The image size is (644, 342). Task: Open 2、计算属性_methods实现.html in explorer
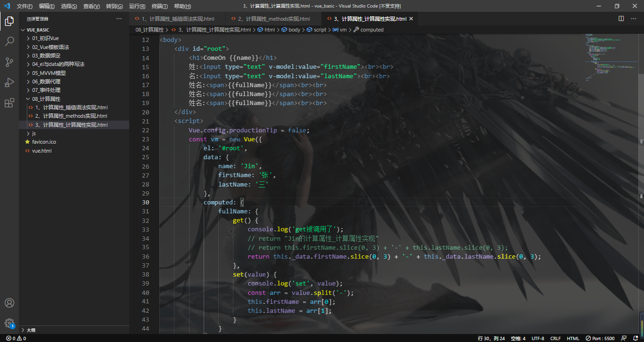pos(74,116)
